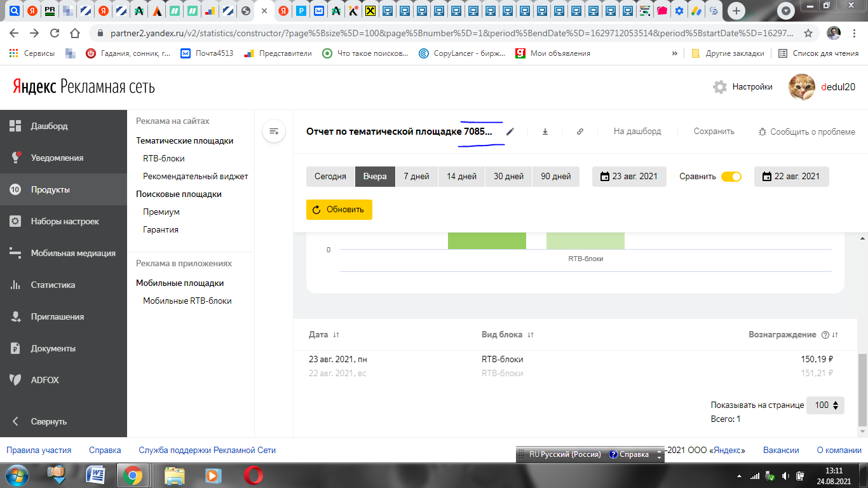868x488 pixels.
Task: Open RTB-блоки under Тематические площадки
Action: pos(164,159)
